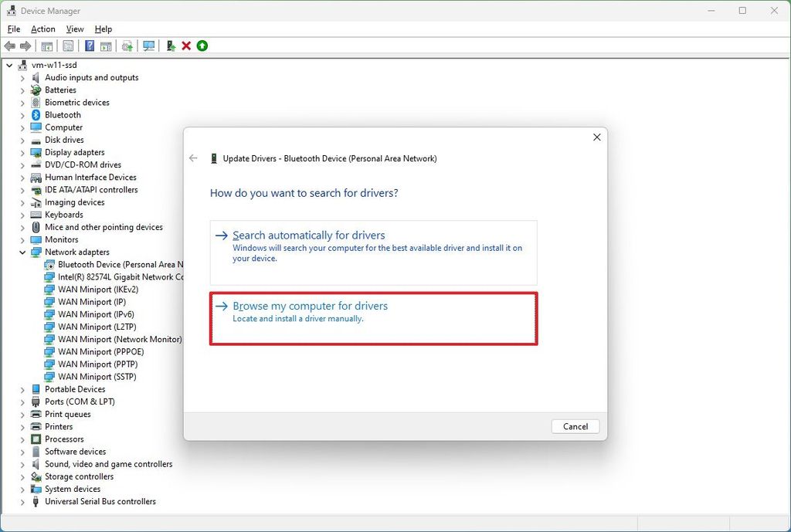Open the Action menu

(x=42, y=29)
